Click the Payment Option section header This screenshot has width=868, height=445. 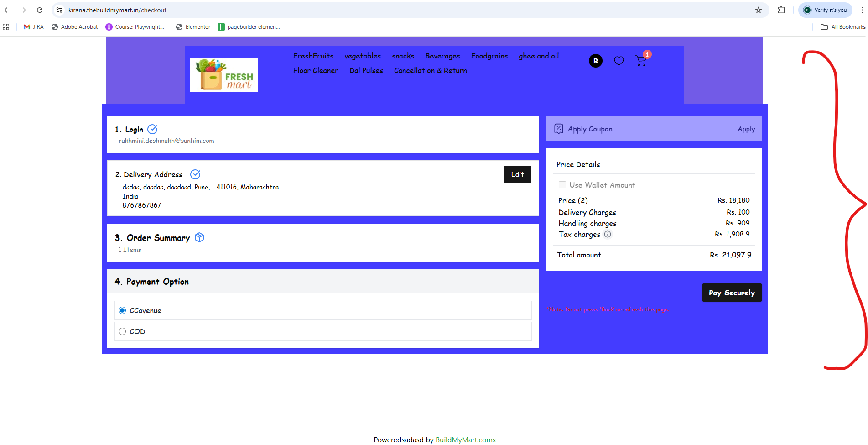point(323,282)
